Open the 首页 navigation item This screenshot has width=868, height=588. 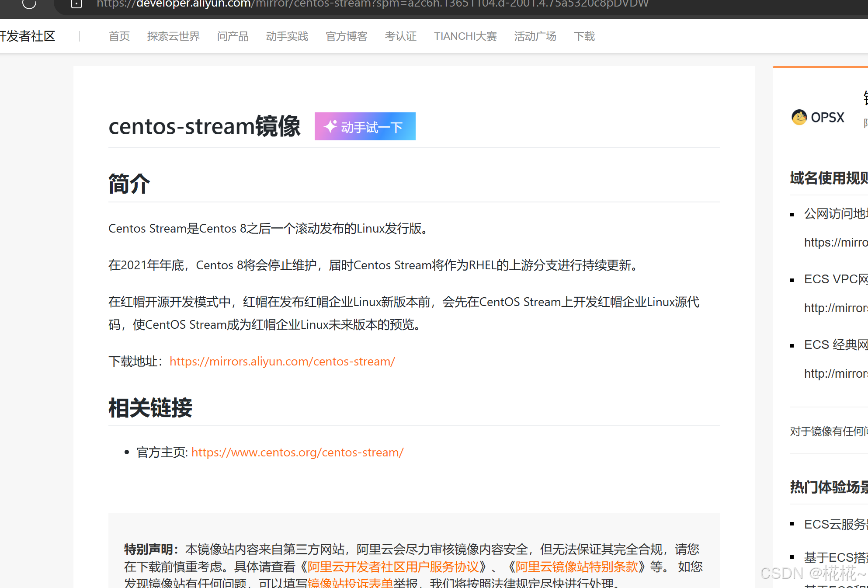[119, 36]
